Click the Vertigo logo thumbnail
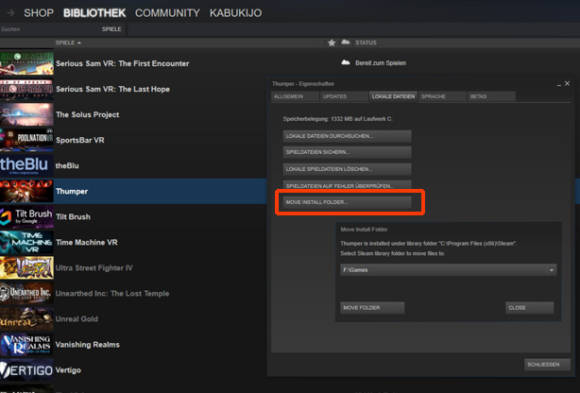Viewport: 580px width, 393px height. [27, 370]
